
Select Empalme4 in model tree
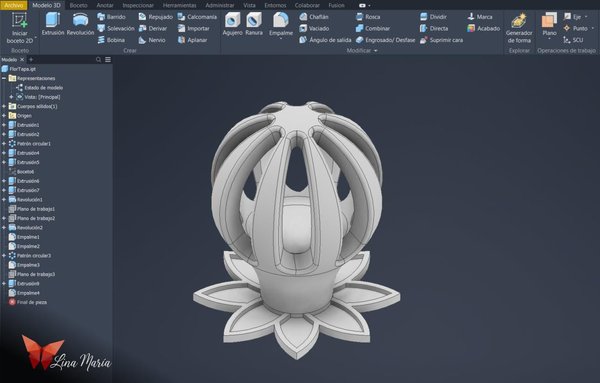click(24, 293)
